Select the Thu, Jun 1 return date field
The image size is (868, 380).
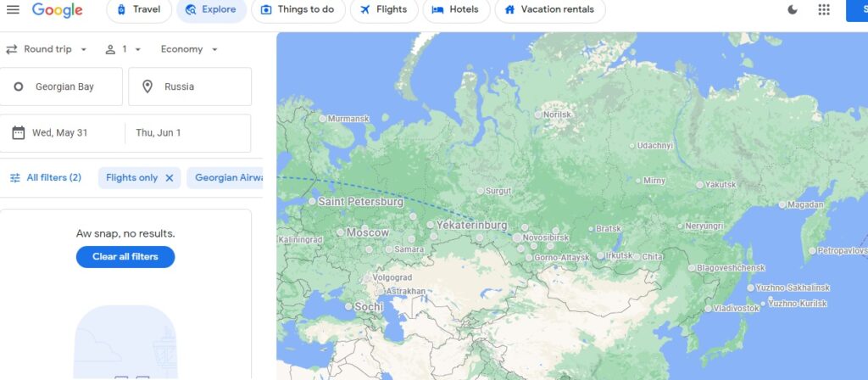pos(187,133)
